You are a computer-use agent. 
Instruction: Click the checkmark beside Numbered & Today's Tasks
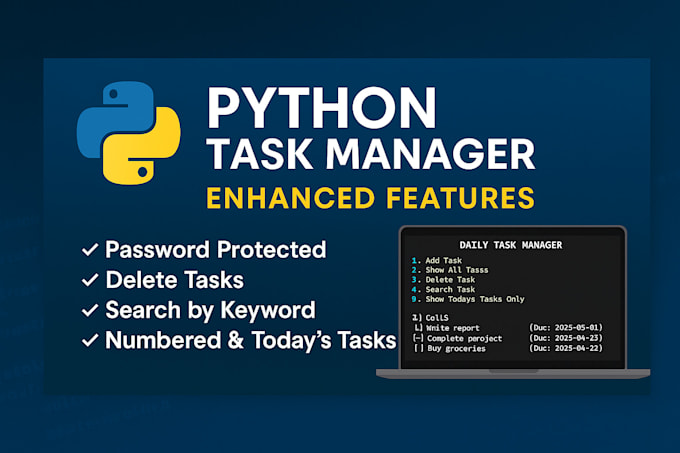[x=90, y=340]
